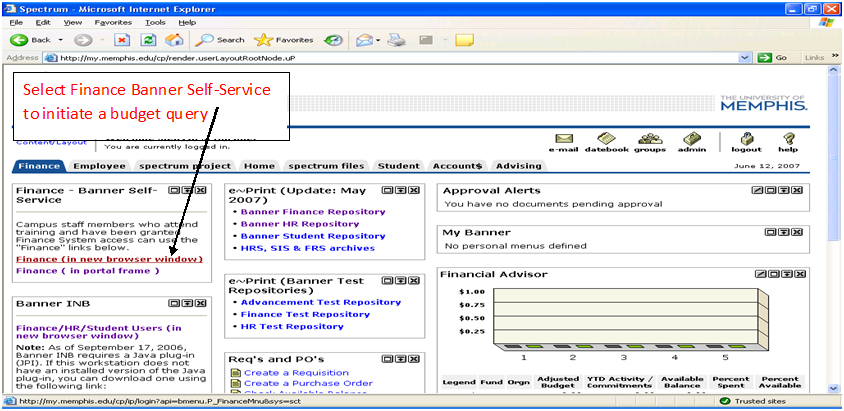Image resolution: width=844 pixels, height=411 pixels.
Task: Click the browser Refresh icon
Action: (x=148, y=40)
